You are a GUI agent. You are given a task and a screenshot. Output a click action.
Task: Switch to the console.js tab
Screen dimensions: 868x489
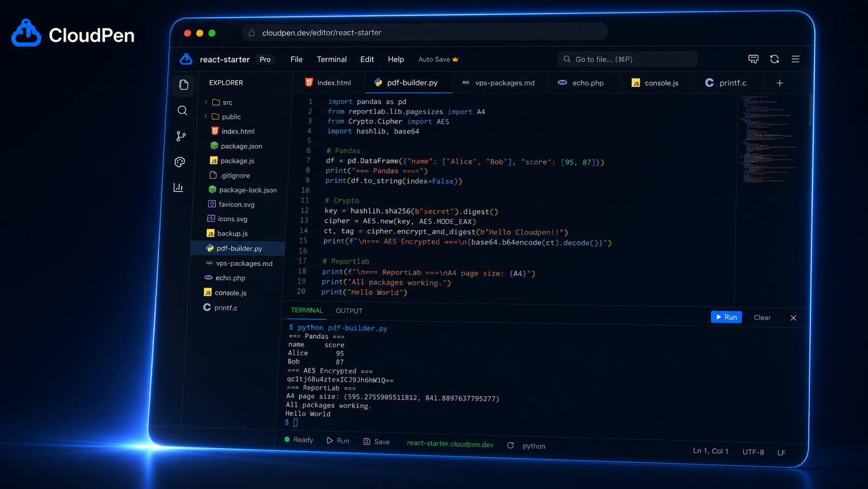(655, 83)
